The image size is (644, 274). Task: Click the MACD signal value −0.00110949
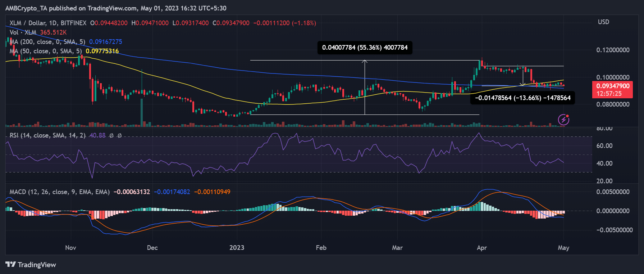click(212, 192)
